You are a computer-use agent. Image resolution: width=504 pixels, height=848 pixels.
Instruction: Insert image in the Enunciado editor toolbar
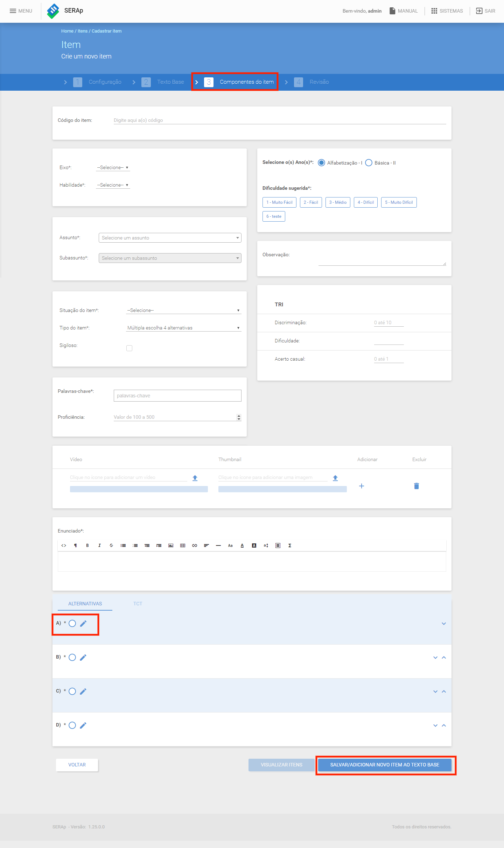(171, 545)
